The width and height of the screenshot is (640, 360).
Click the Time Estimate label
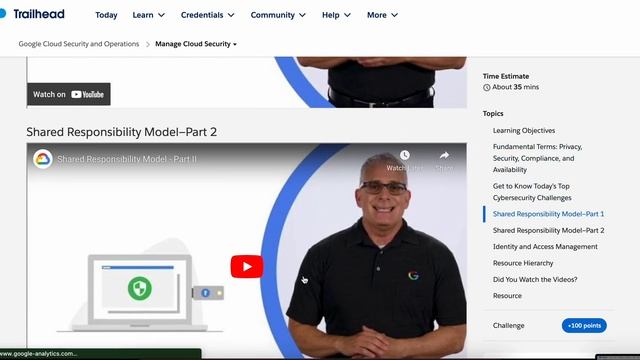click(x=506, y=76)
